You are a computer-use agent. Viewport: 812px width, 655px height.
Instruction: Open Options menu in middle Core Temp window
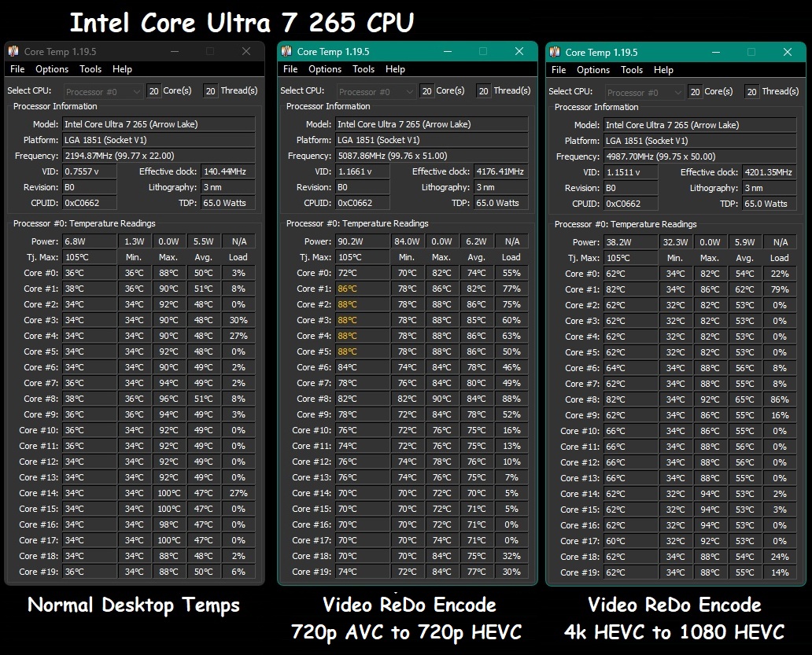tap(325, 69)
